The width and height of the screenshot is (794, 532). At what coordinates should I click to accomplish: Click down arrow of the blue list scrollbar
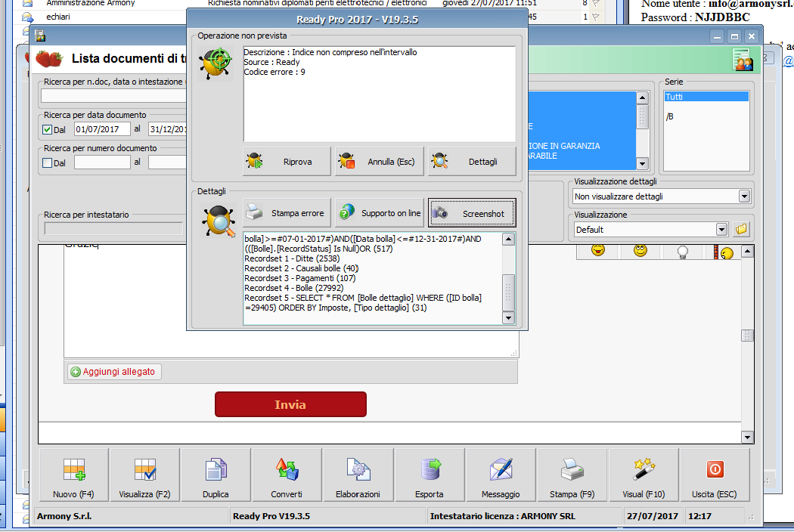[642, 163]
